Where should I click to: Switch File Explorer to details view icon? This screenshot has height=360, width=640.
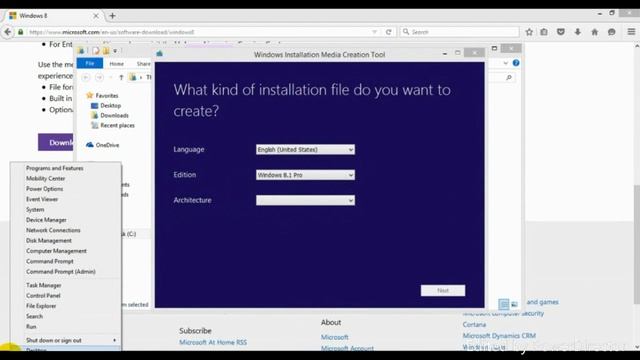(504, 304)
